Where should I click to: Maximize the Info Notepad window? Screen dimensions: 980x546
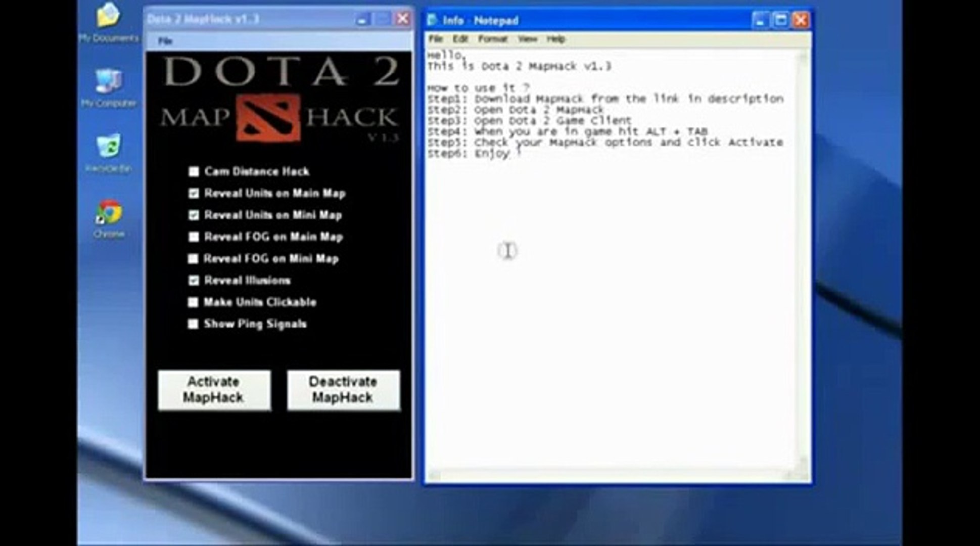pyautogui.click(x=780, y=20)
